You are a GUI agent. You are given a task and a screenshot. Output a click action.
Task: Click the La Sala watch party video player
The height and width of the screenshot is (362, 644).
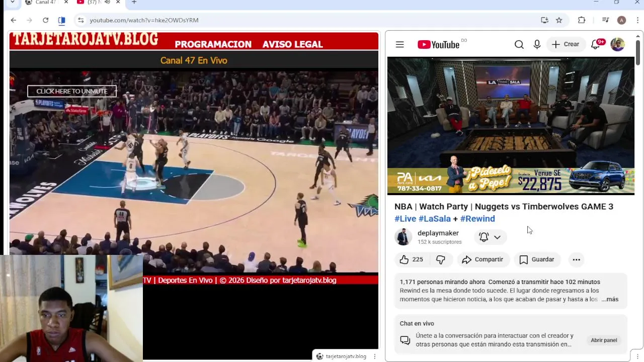coord(511,126)
